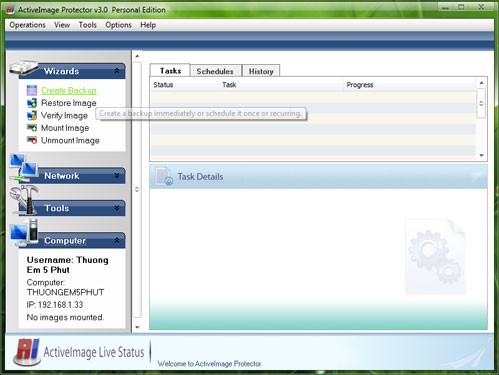Open the Tools menu in menu bar

87,25
